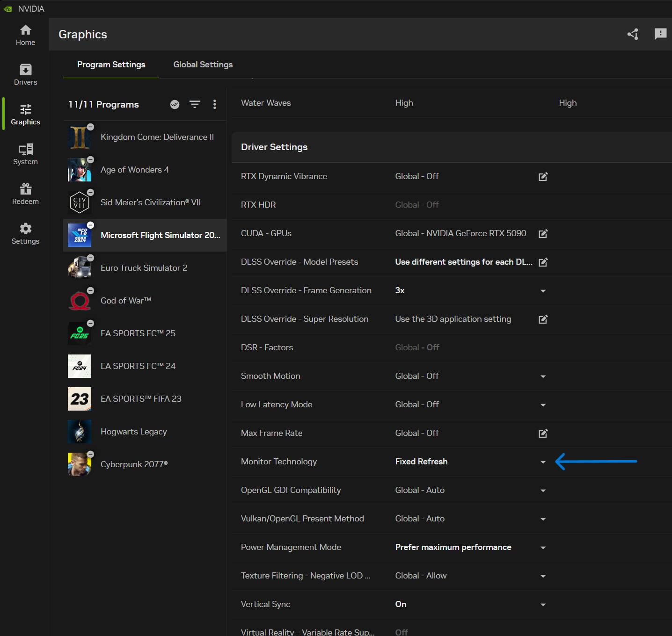The width and height of the screenshot is (672, 636).
Task: Select Cyberpunk 2077 from the program list
Action: (134, 464)
